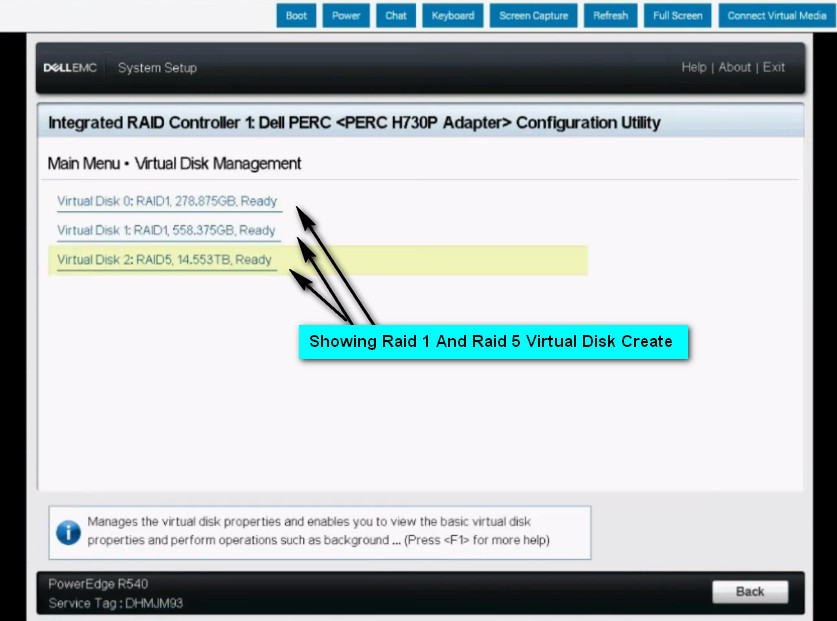The width and height of the screenshot is (837, 621).
Task: Switch to Full Screen mode
Action: click(677, 15)
